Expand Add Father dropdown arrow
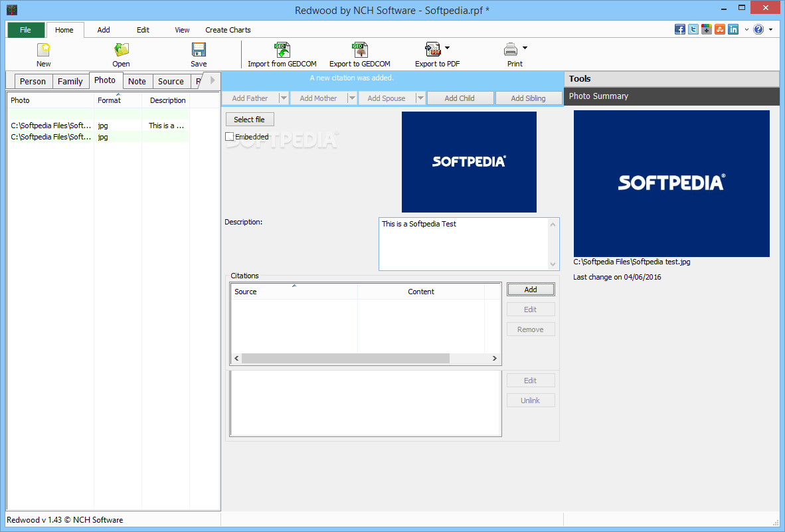 284,98
